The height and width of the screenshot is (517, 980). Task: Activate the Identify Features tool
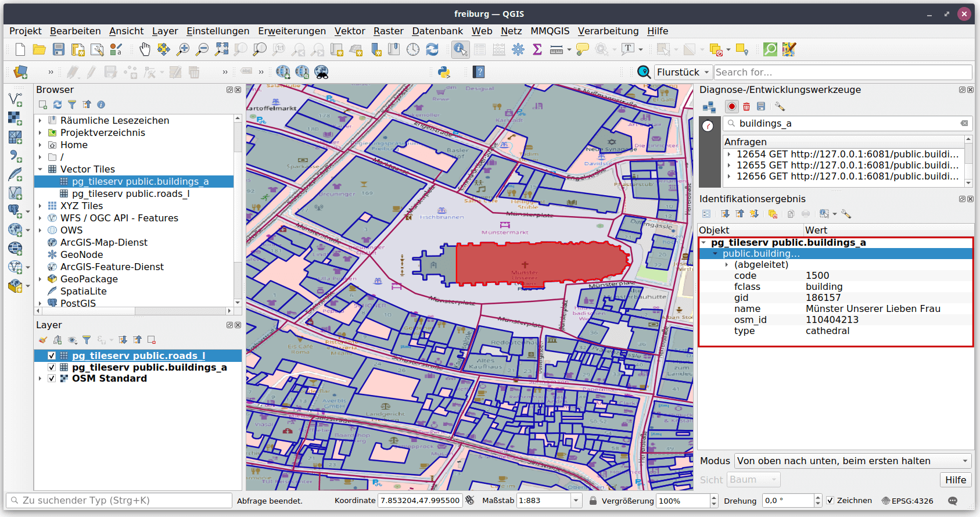click(x=460, y=49)
